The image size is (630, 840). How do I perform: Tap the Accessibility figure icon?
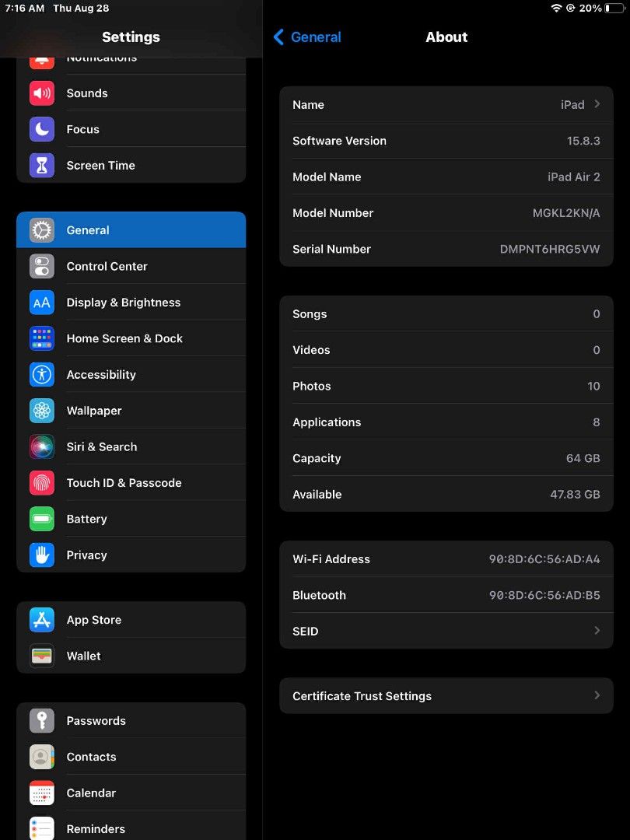[42, 374]
